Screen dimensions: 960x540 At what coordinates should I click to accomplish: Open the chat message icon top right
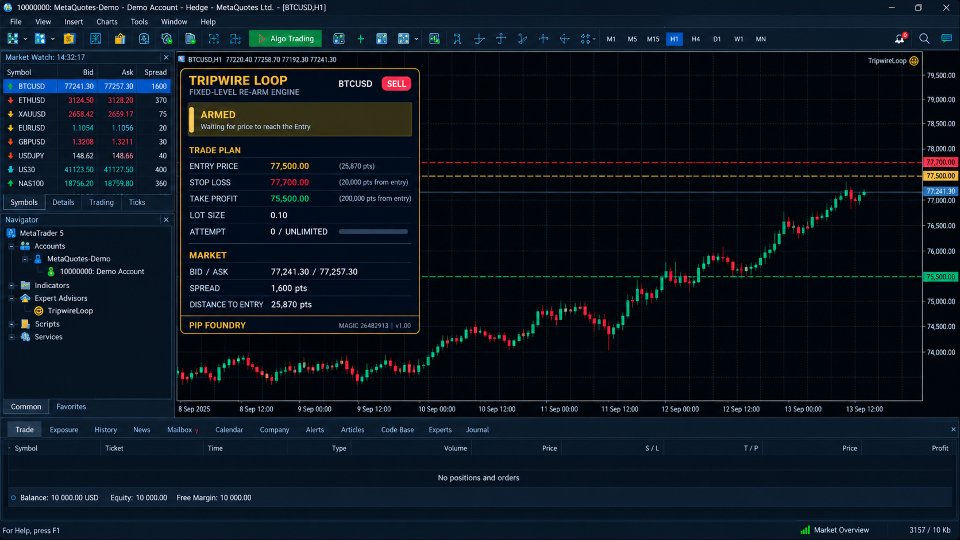947,39
